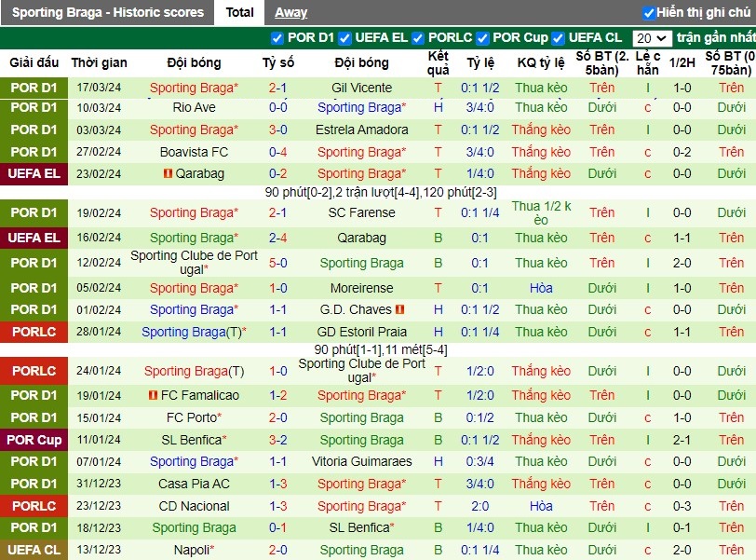Screen dimensions: 756x560
Task: Click GD Estoril Praia team name
Action: pyautogui.click(x=361, y=332)
